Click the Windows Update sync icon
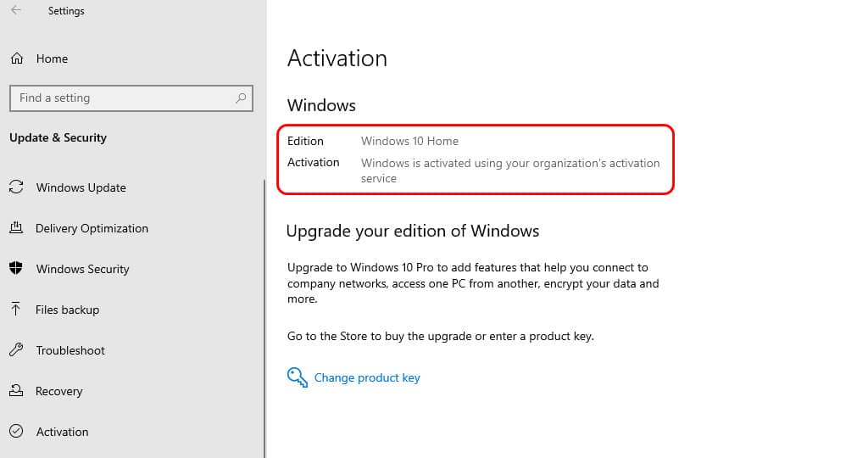868x458 pixels. tap(17, 187)
